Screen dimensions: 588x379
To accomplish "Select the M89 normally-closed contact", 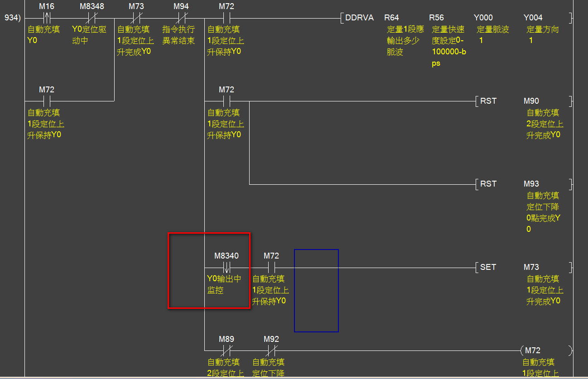I will point(227,350).
